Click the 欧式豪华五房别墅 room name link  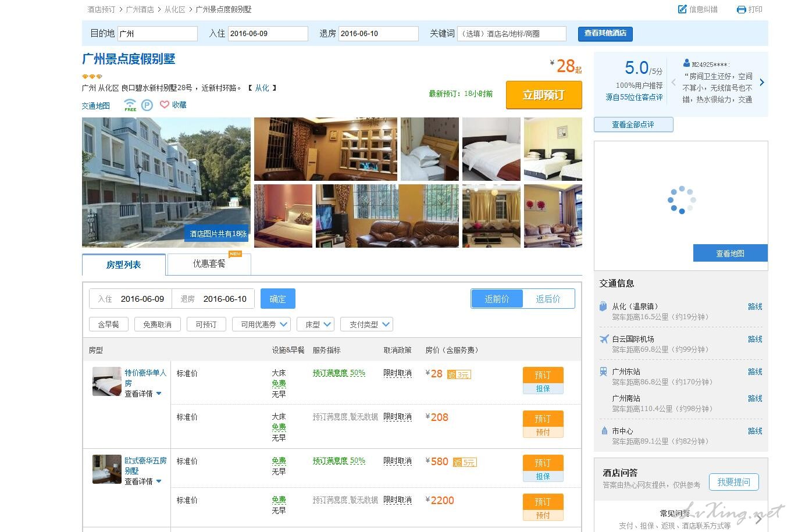145,466
